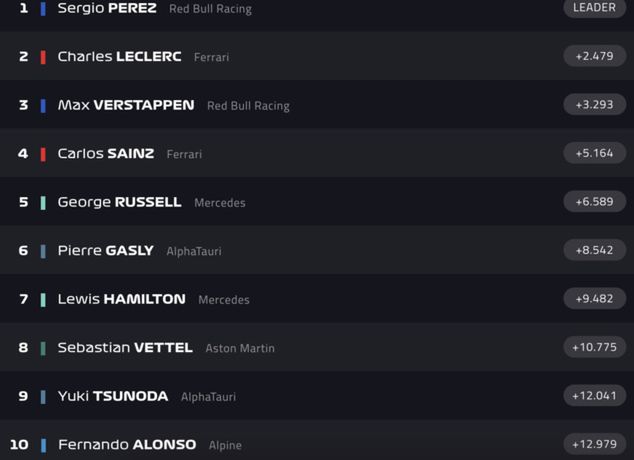Select the +3.293 time gap badge
Screen dimensions: 634x460
coord(594,104)
